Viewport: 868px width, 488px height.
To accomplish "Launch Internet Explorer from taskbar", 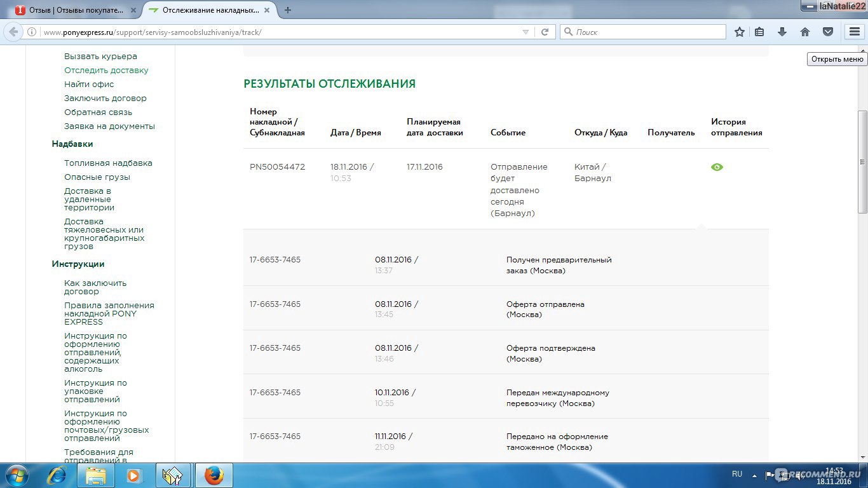I will [x=57, y=475].
